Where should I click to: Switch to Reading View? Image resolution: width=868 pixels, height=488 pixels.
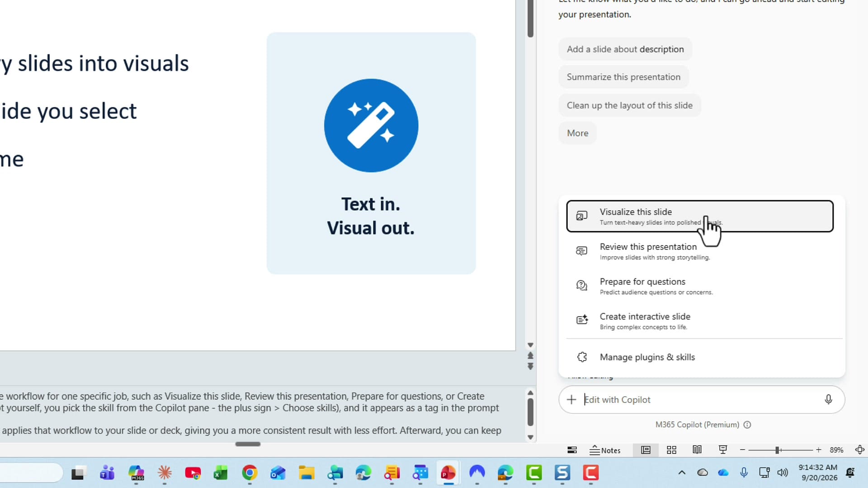click(x=697, y=450)
